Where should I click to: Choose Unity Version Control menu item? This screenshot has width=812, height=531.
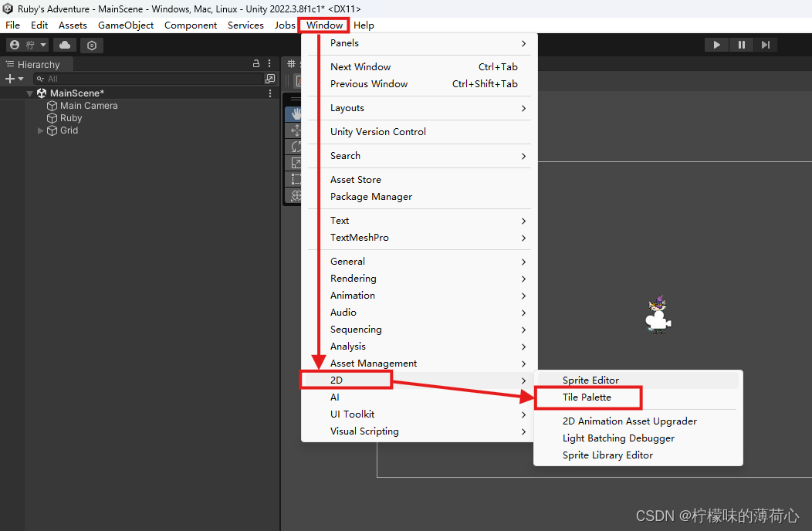pos(419,131)
